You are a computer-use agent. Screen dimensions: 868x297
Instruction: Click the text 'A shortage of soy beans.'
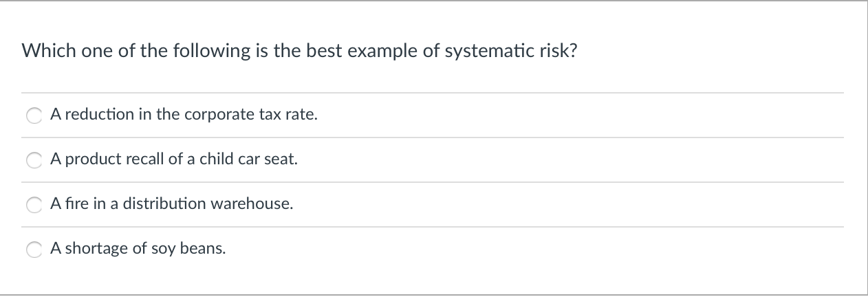click(138, 249)
